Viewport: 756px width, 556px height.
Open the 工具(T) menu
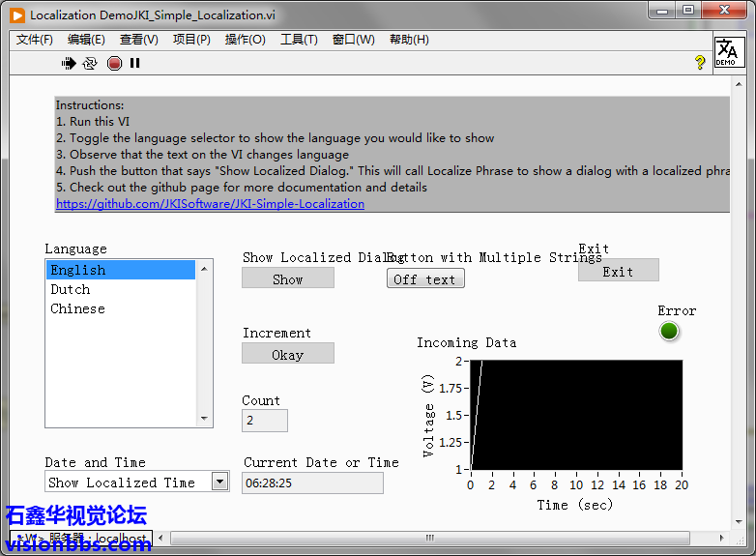(x=299, y=40)
